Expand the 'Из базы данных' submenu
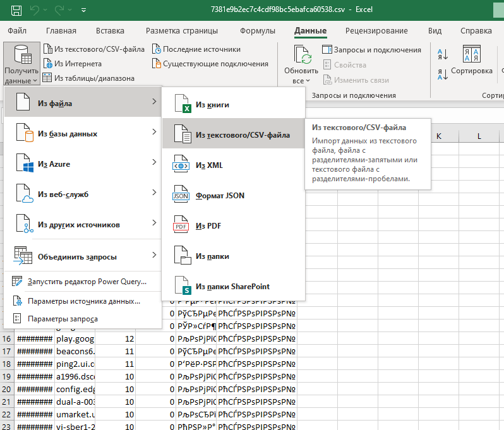 pos(153,132)
